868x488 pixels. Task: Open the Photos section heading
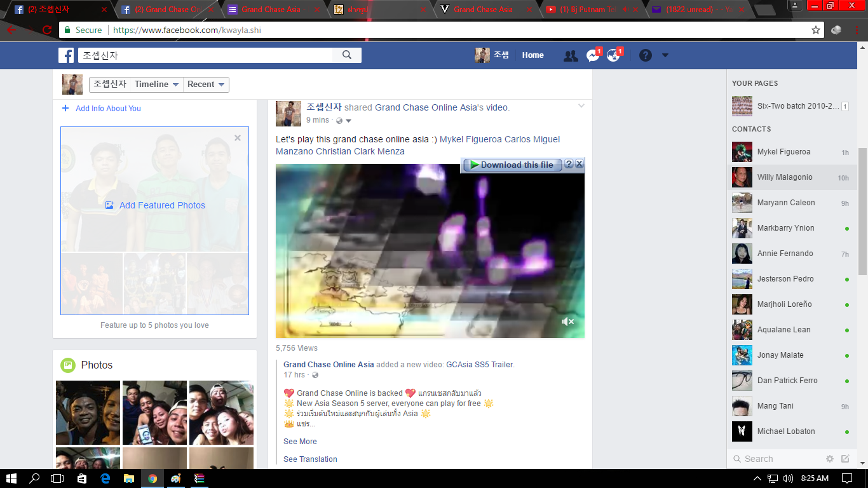(x=97, y=365)
